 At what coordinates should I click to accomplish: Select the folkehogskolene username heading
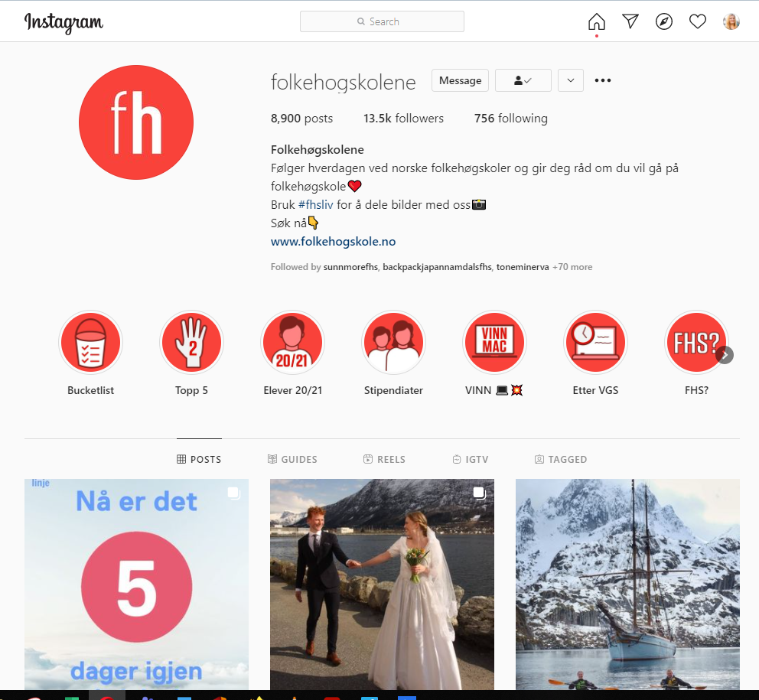tap(344, 82)
